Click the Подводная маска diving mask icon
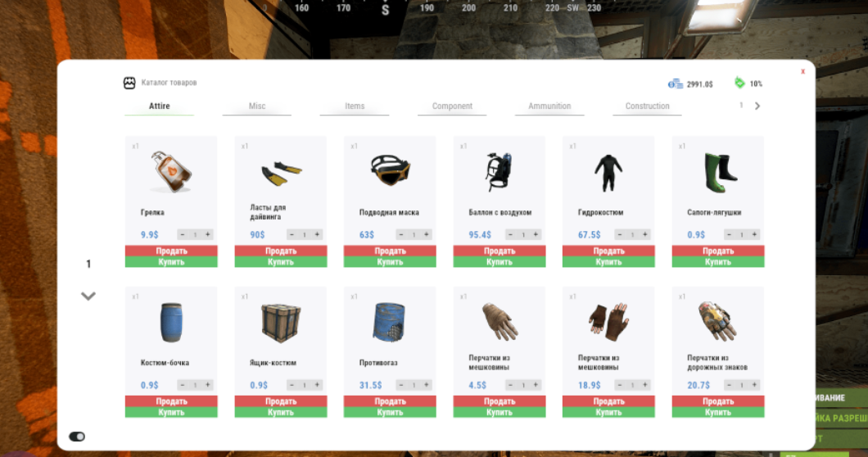 pos(389,170)
